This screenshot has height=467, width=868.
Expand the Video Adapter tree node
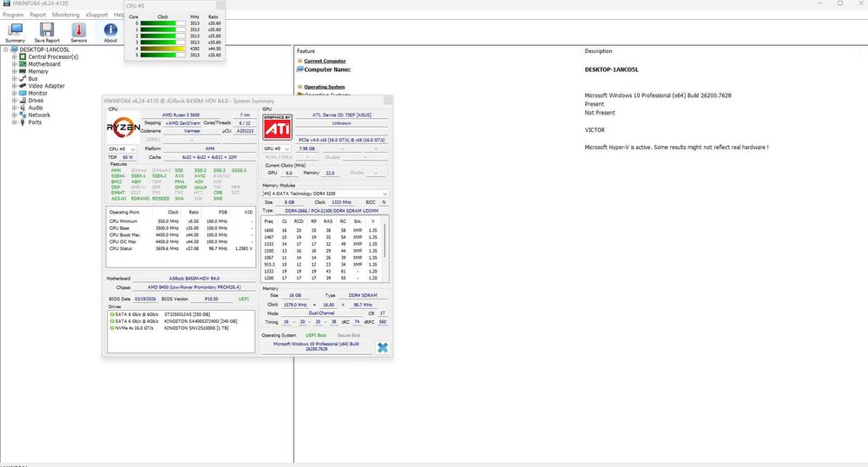click(x=15, y=86)
